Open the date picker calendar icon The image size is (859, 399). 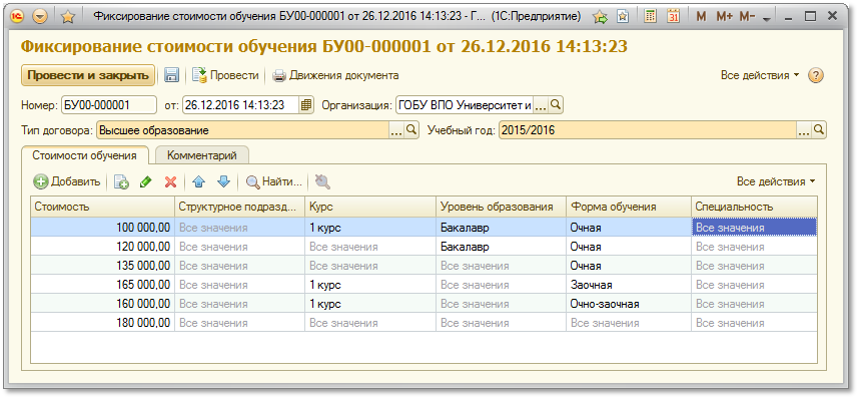click(306, 105)
